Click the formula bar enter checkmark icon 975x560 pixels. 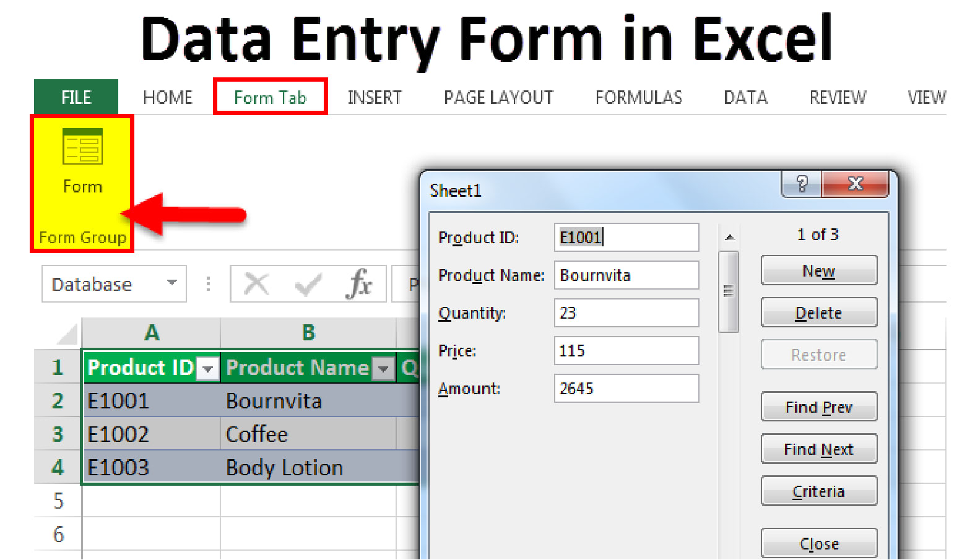click(x=308, y=285)
